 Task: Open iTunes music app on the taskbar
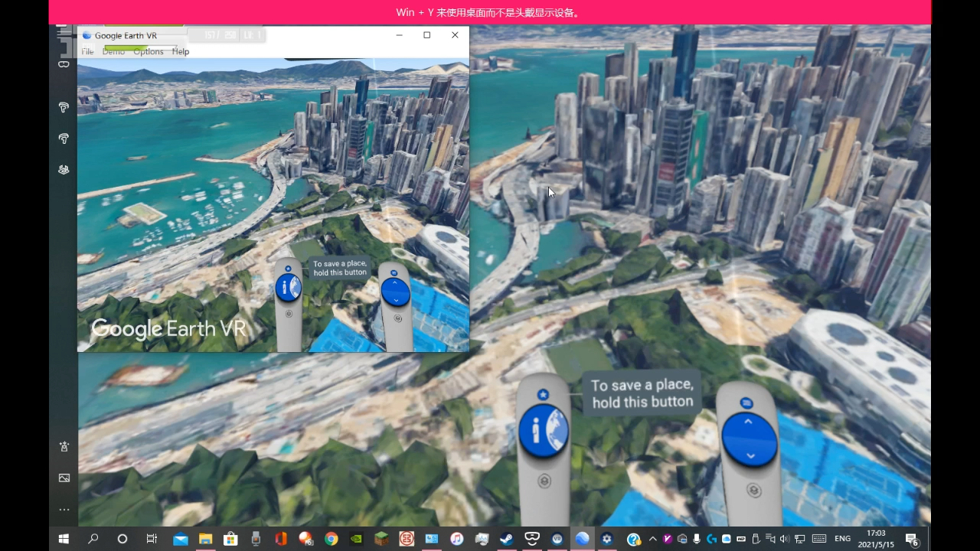click(456, 539)
